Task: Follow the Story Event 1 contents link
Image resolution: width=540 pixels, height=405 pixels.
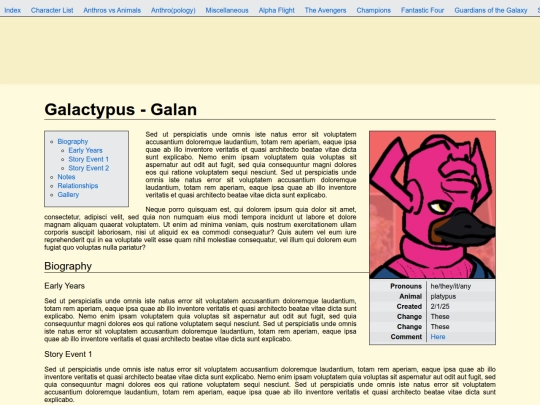Action: pos(89,159)
